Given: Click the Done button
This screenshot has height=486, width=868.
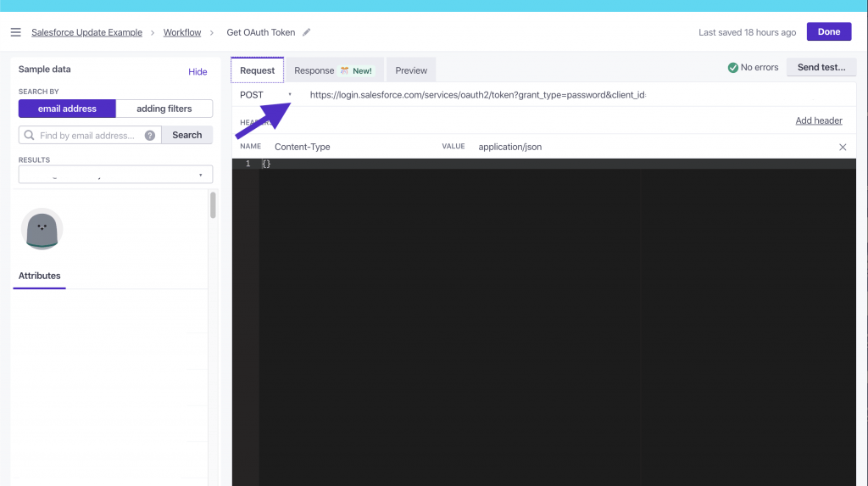Looking at the screenshot, I should (829, 31).
